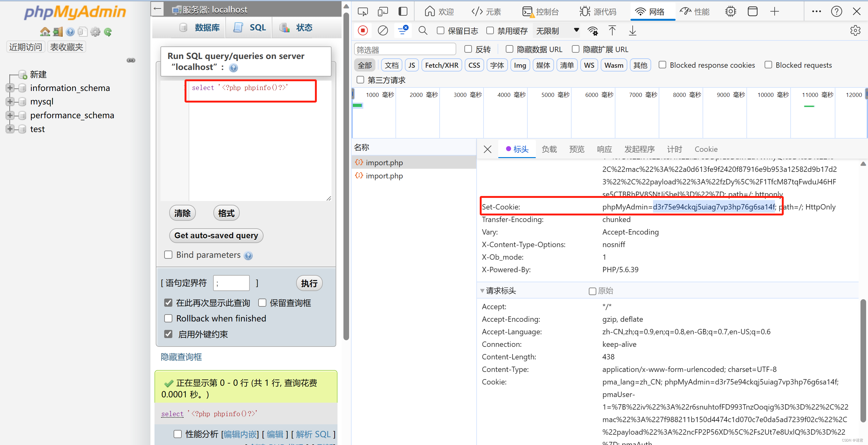Toggle DevTools sidebar dock icon
This screenshot has width=868, height=445.
[x=403, y=12]
